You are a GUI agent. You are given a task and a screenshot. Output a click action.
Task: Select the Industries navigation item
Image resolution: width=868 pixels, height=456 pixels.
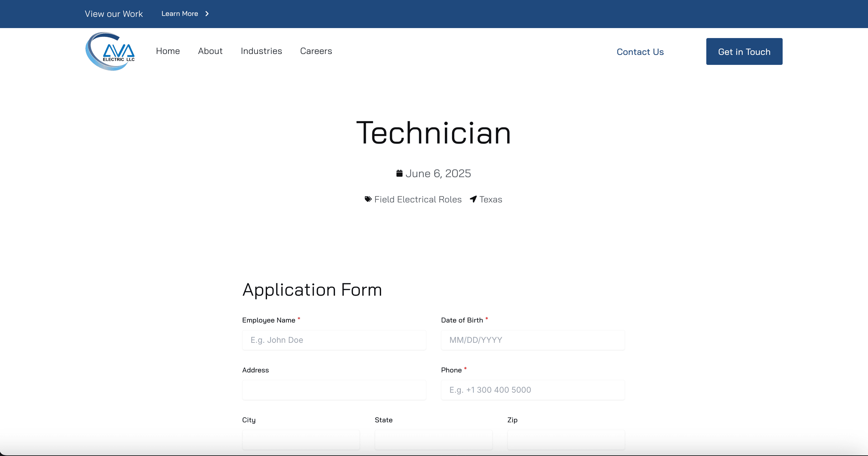261,51
